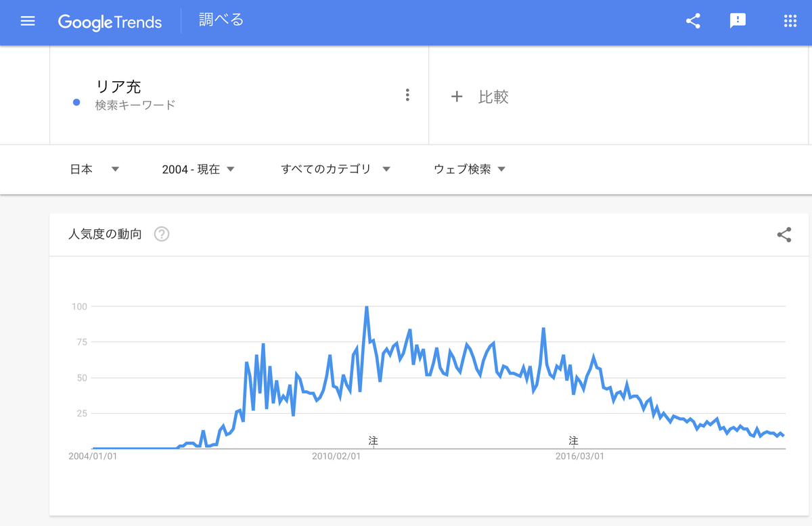Open the 人気度の動向 help tooltip

pos(160,234)
